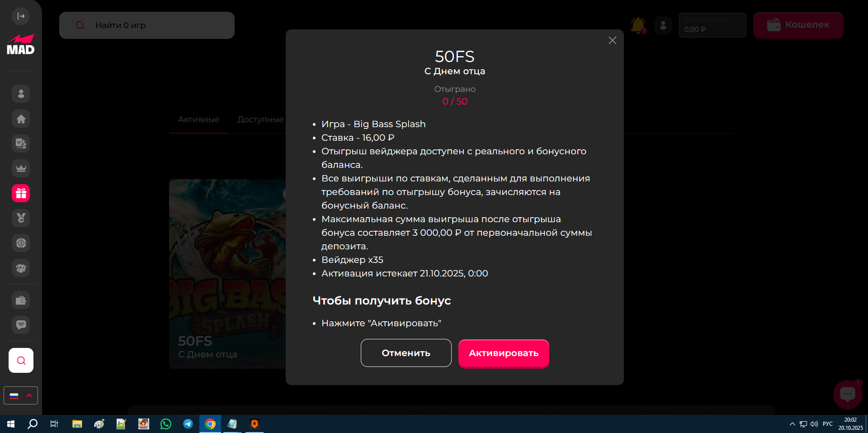Switch to the Активные tab
Viewport: 868px width, 433px height.
[x=198, y=119]
